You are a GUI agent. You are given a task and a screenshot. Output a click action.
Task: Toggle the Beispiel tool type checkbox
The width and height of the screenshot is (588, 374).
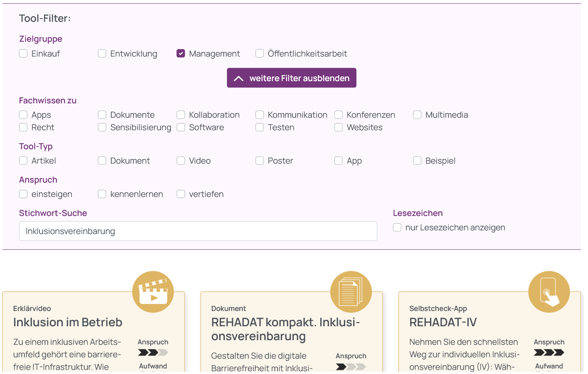[417, 160]
